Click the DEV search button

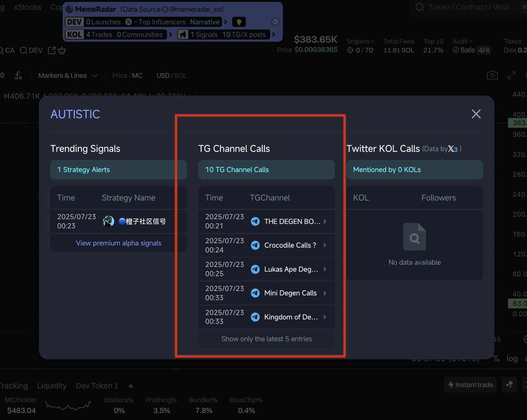31,50
